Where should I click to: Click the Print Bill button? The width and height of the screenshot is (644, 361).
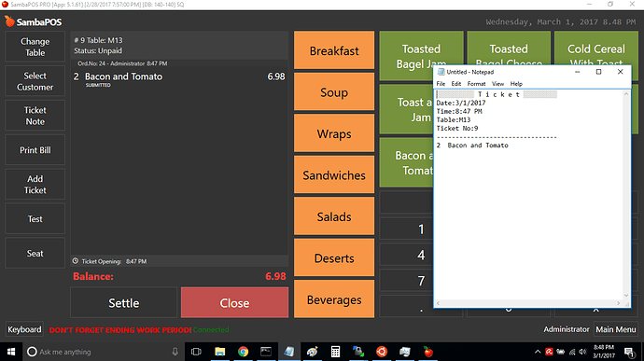coord(35,150)
